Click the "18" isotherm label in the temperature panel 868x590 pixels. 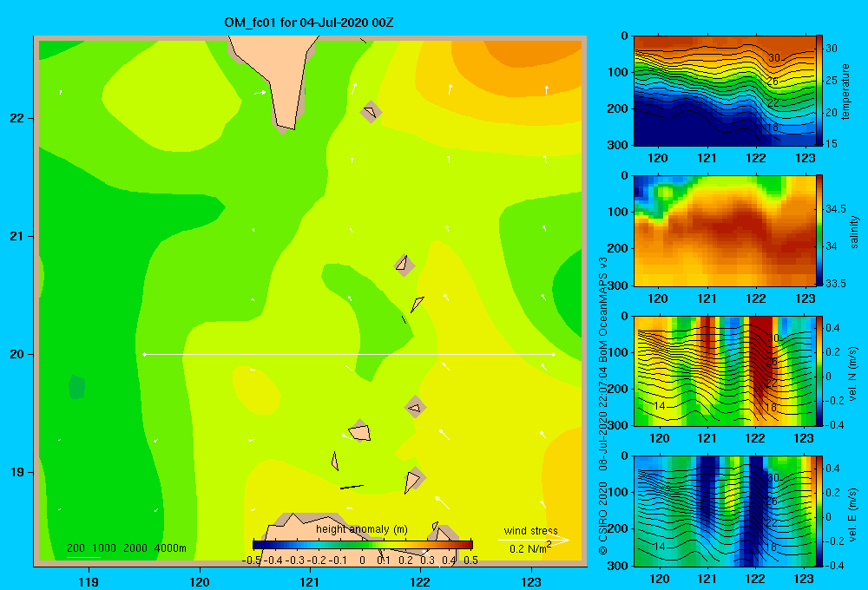773,128
